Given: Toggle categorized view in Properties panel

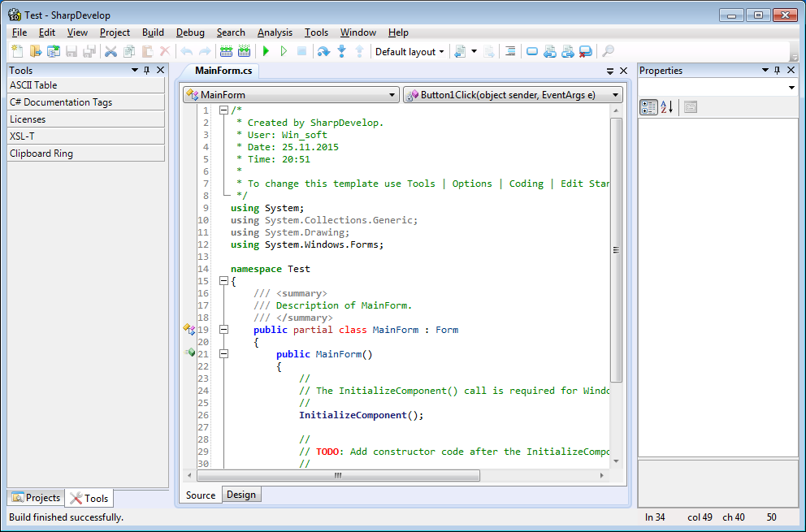Looking at the screenshot, I should tap(648, 107).
